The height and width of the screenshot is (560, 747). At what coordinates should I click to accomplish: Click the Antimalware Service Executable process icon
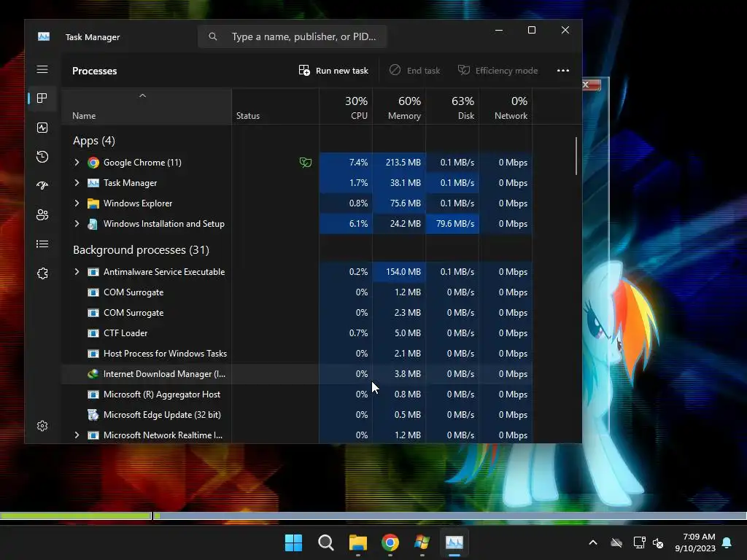point(93,272)
